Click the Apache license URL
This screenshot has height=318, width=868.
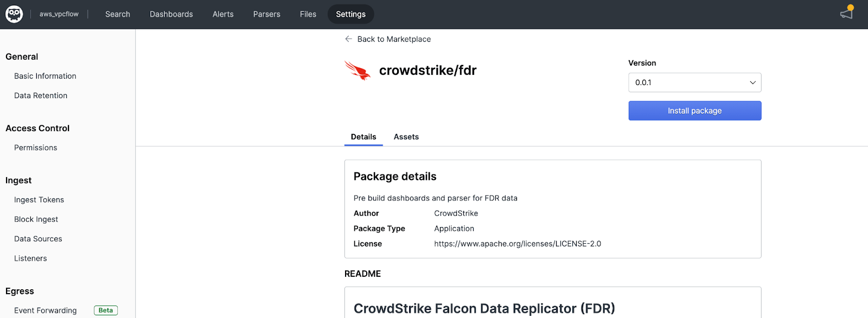pyautogui.click(x=518, y=244)
